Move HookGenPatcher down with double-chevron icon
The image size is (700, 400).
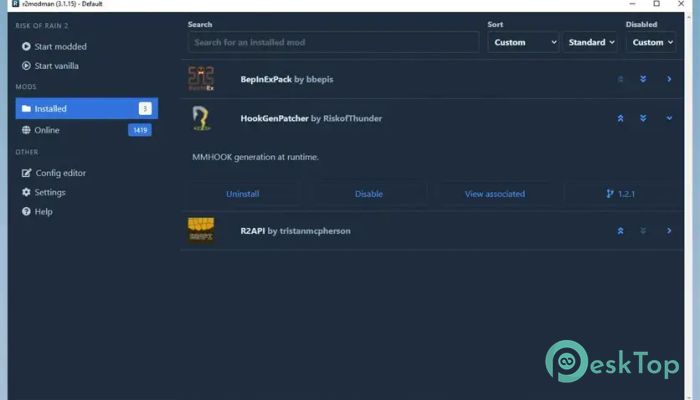tap(643, 118)
